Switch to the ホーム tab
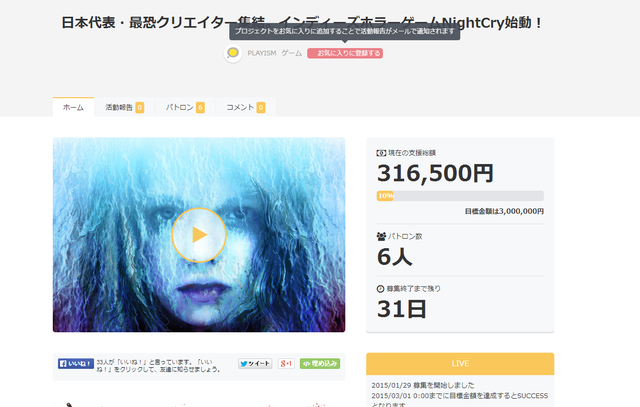Image resolution: width=640 pixels, height=407 pixels. tap(73, 107)
